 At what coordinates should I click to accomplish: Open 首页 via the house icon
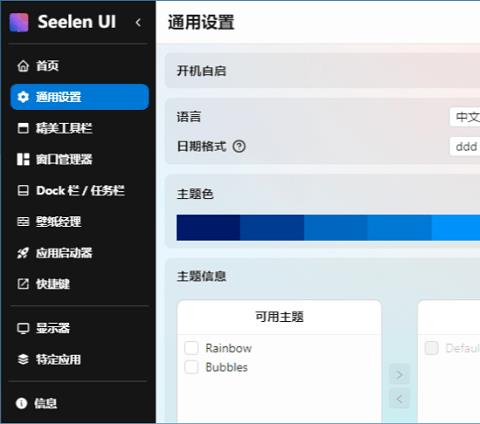(x=23, y=66)
